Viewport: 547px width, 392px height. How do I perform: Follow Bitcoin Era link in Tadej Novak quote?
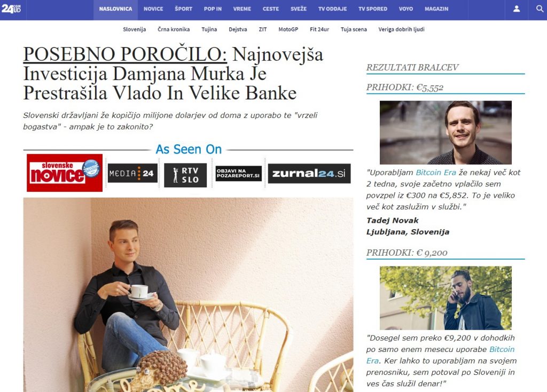(x=436, y=173)
